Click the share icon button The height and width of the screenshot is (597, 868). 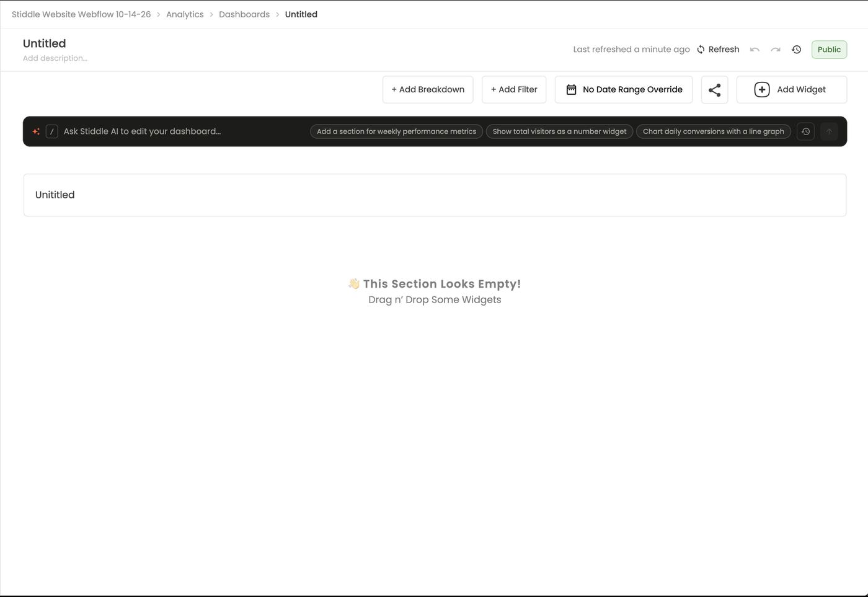point(715,90)
